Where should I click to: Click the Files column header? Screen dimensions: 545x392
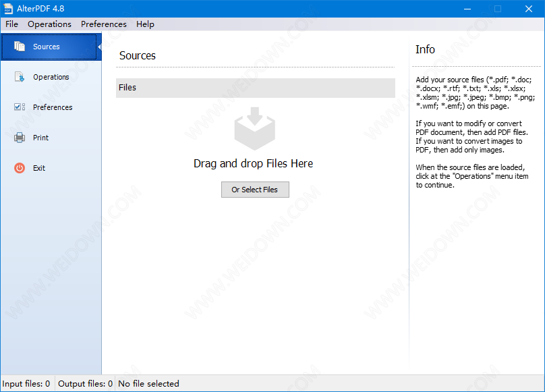[x=256, y=88]
